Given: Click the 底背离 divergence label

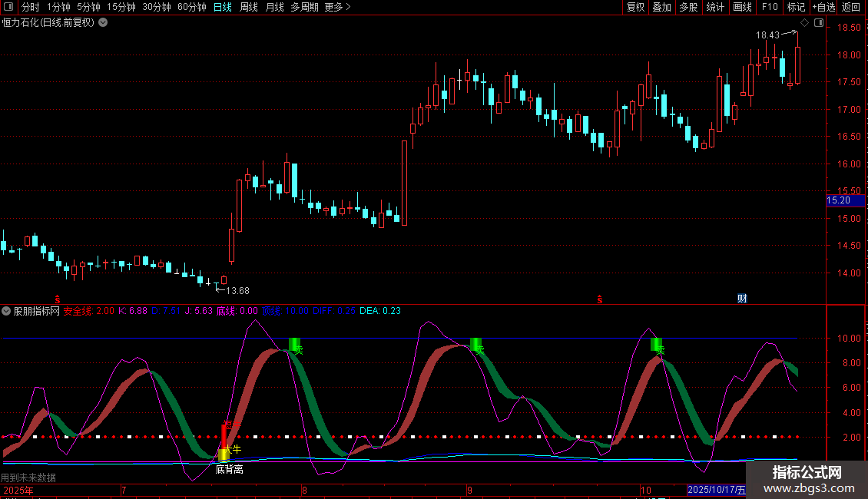Looking at the screenshot, I should tap(229, 469).
